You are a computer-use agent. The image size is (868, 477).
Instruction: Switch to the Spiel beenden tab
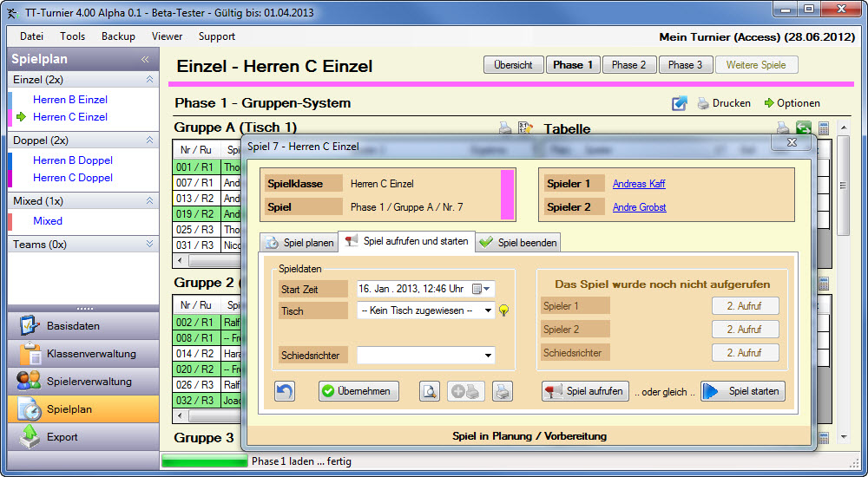(518, 243)
